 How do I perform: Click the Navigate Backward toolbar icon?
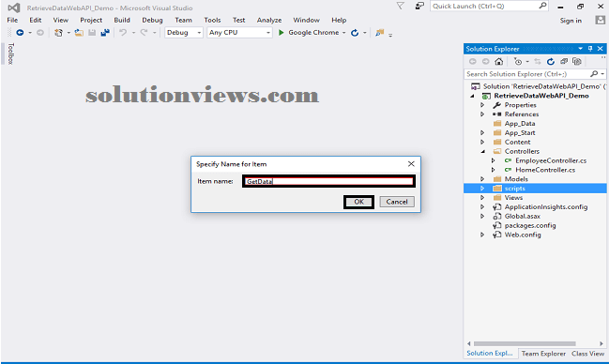[x=21, y=33]
